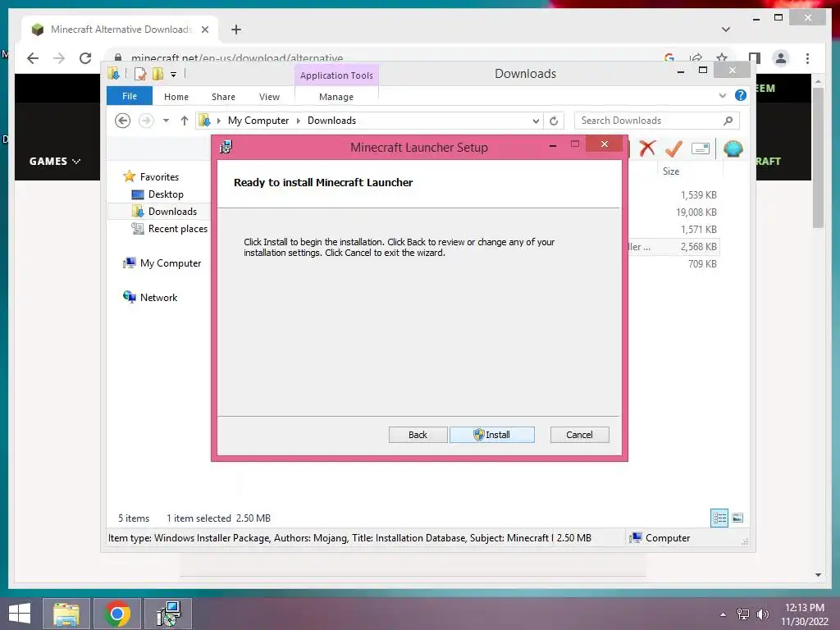Select the Application Tools contextual tab
Viewport: 840px width, 630px height.
coord(336,75)
